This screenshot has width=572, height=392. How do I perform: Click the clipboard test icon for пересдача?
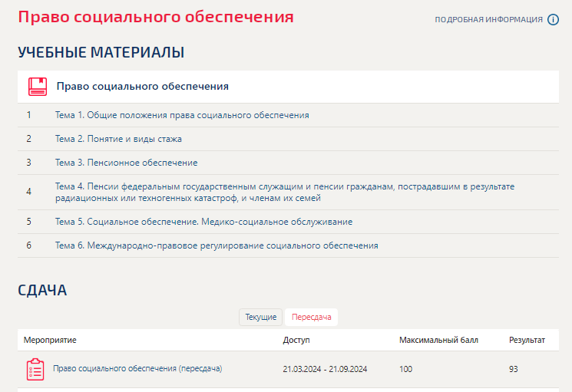(x=35, y=370)
